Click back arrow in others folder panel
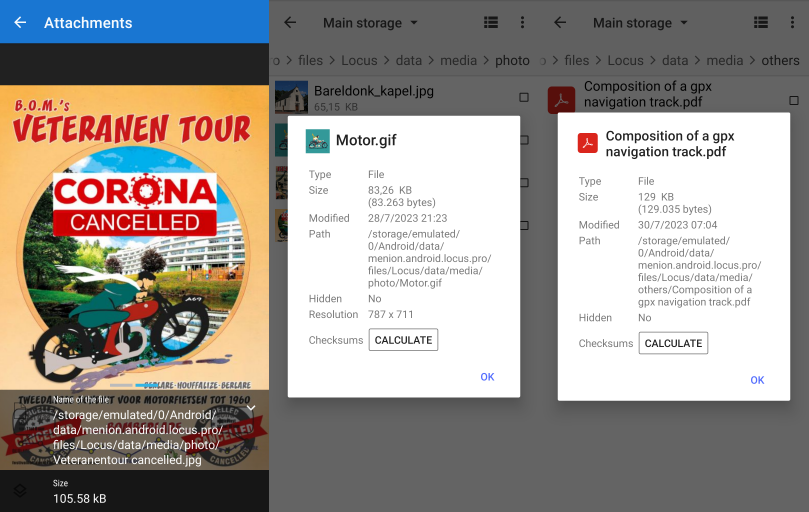Image resolution: width=809 pixels, height=512 pixels. 560,22
